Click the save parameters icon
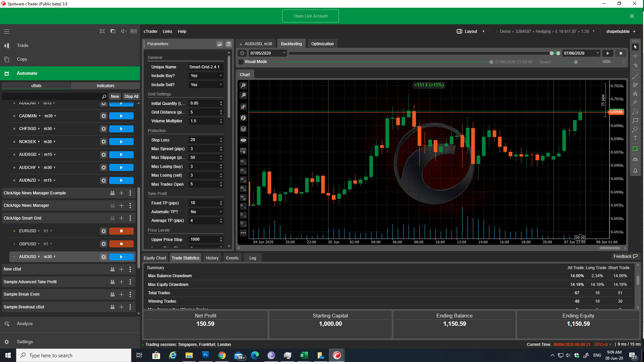The height and width of the screenshot is (362, 644). [228, 44]
